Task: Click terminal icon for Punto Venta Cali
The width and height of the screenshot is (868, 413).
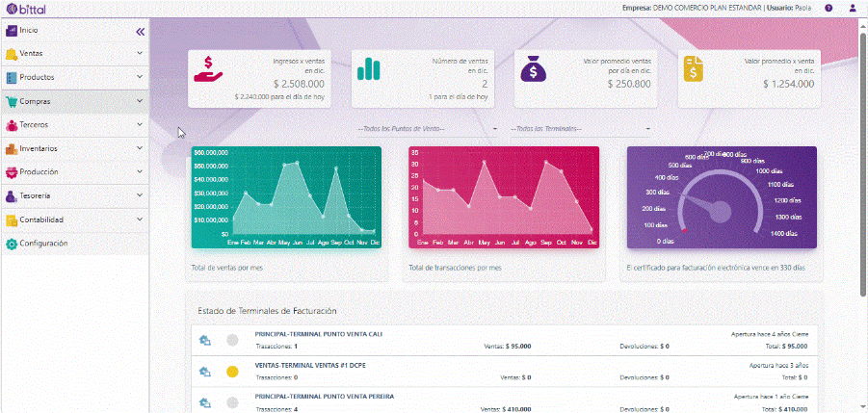Action: [x=204, y=340]
